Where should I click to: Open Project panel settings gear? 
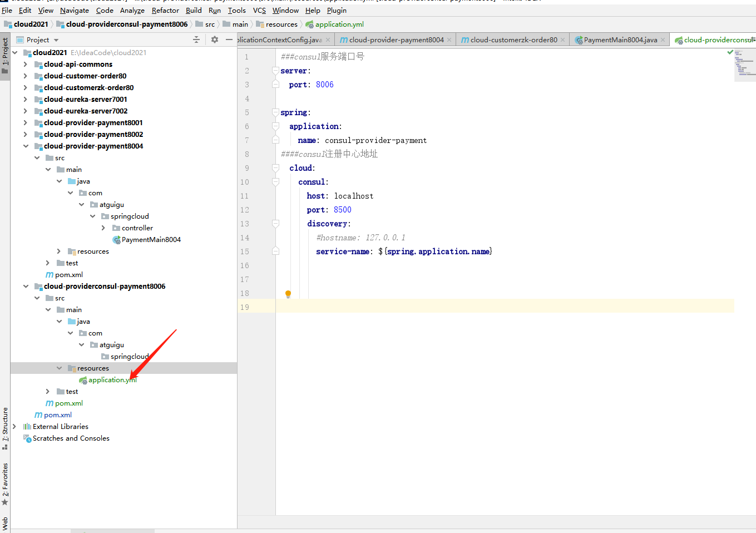coord(215,40)
